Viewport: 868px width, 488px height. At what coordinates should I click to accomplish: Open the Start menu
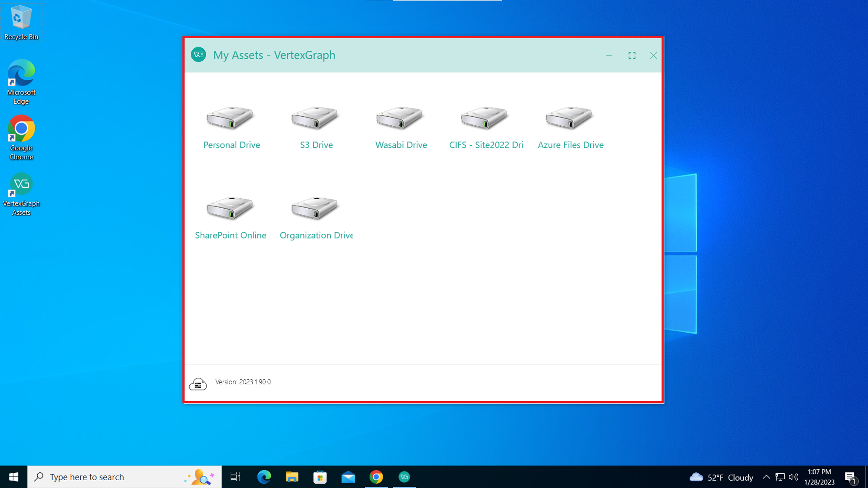pos(13,477)
